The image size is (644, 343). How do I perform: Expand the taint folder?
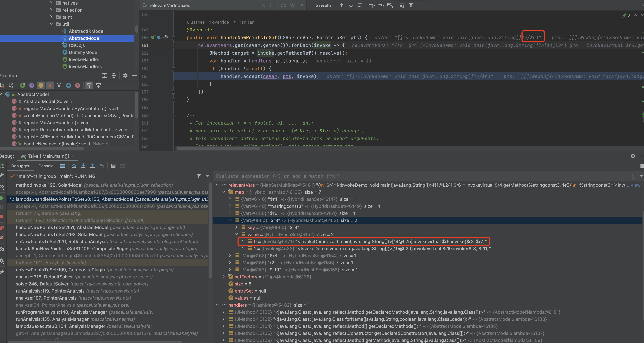click(51, 17)
